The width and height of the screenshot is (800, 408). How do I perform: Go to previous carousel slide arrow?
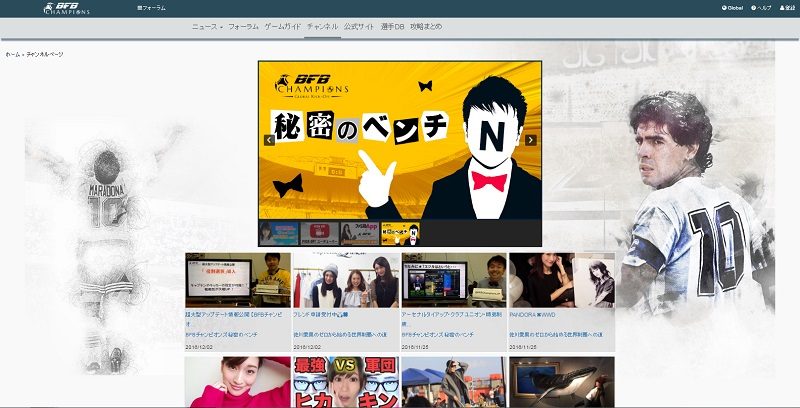click(269, 140)
